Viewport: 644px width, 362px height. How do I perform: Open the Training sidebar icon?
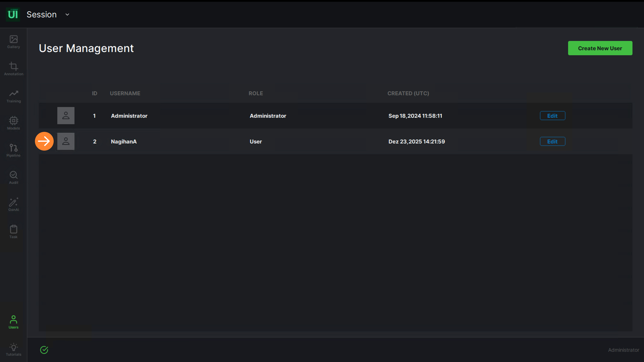[x=13, y=96]
